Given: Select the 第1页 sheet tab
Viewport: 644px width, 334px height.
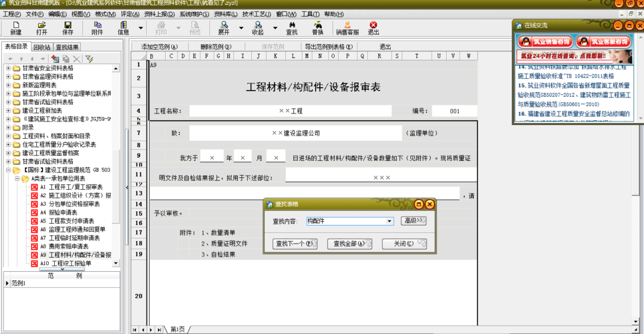Looking at the screenshot, I should pyautogui.click(x=178, y=329).
